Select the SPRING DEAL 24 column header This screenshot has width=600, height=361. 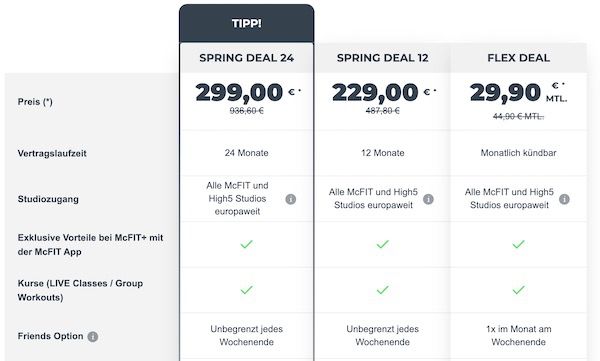[x=246, y=58]
